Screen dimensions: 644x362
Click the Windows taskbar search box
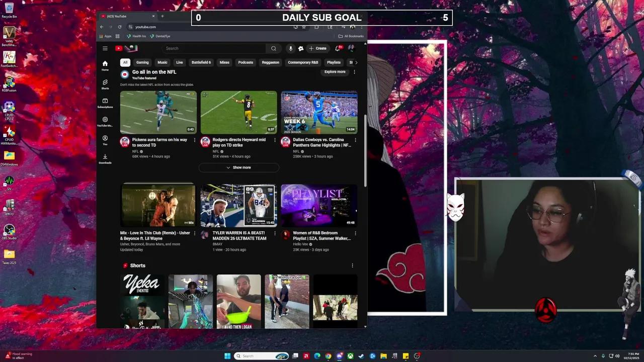tap(261, 356)
